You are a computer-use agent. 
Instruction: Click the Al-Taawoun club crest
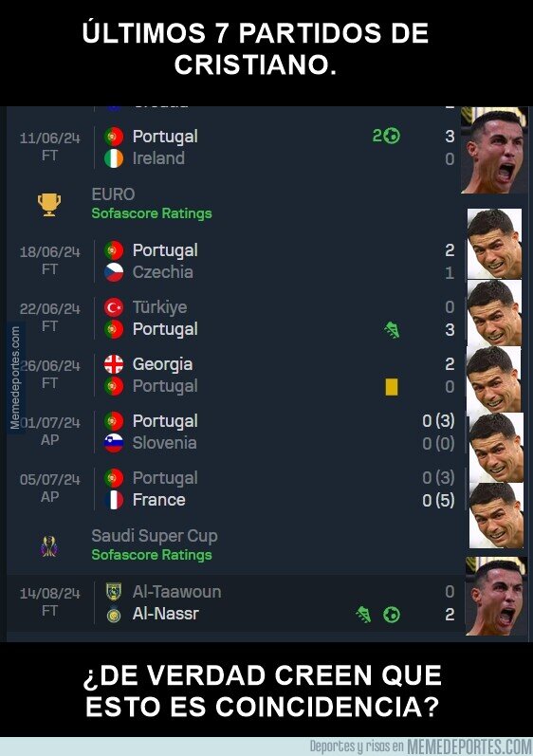tap(114, 592)
